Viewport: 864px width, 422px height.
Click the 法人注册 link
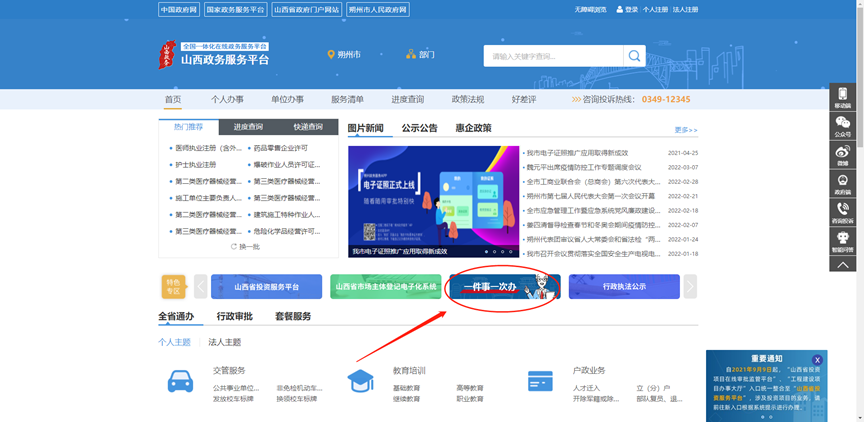(685, 10)
